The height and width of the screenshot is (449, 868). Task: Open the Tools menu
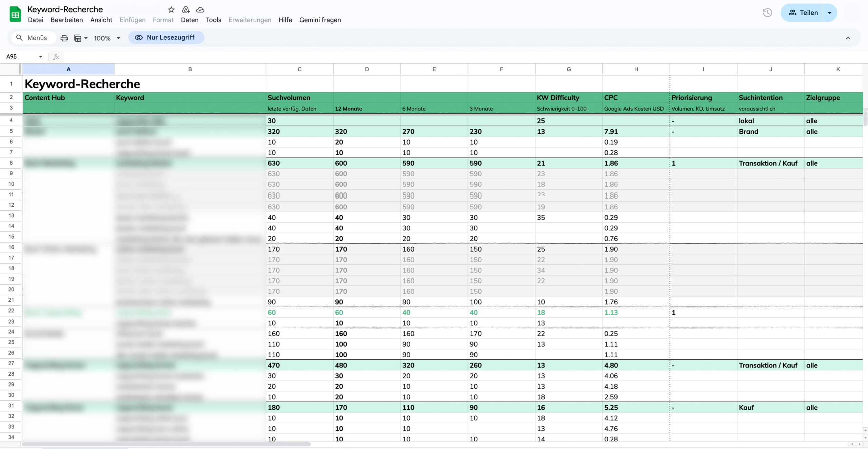(213, 20)
